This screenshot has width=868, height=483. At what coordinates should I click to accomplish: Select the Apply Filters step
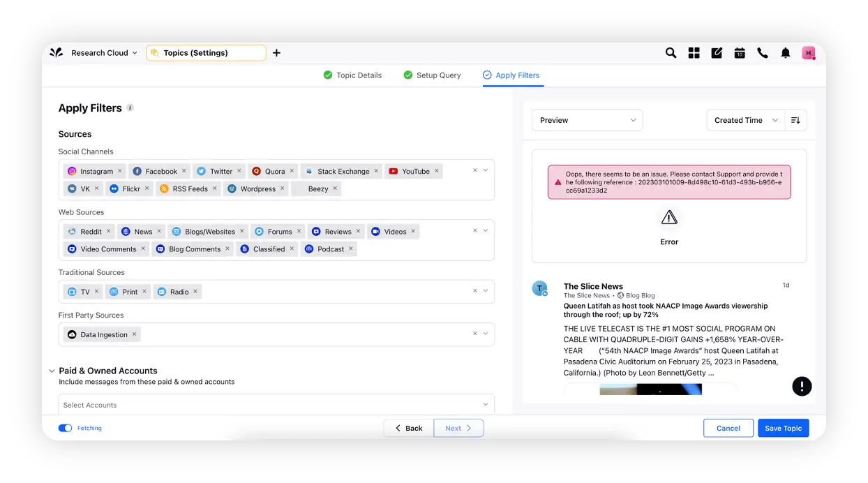(511, 75)
